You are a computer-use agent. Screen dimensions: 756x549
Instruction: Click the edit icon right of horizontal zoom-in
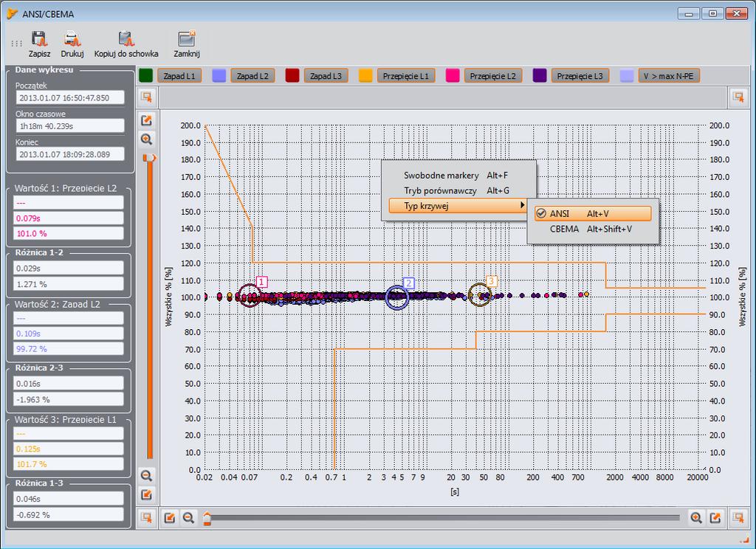[x=715, y=518]
